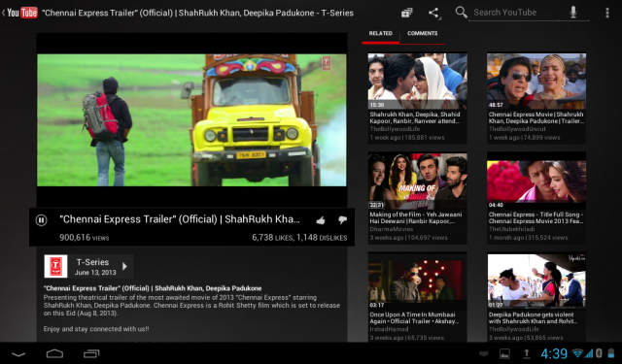This screenshot has width=622, height=364.
Task: Tap the 4:39 clock in status bar
Action: pos(554,353)
